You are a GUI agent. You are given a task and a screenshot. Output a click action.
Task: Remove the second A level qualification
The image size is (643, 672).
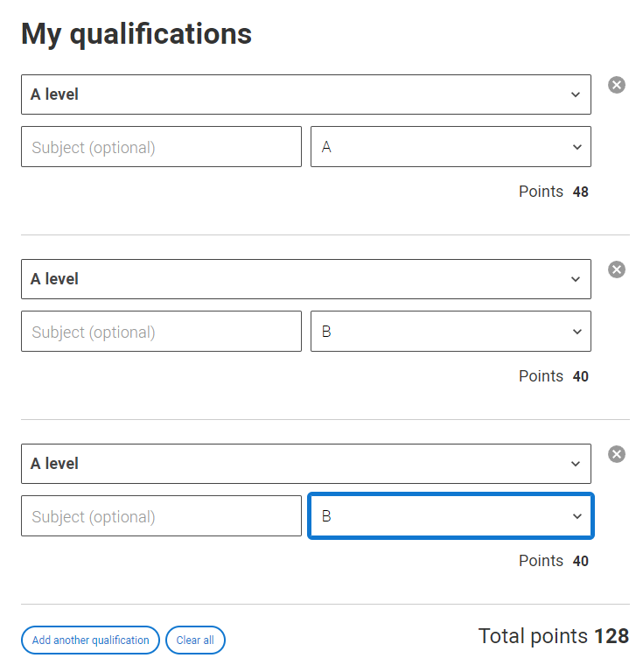click(x=617, y=269)
